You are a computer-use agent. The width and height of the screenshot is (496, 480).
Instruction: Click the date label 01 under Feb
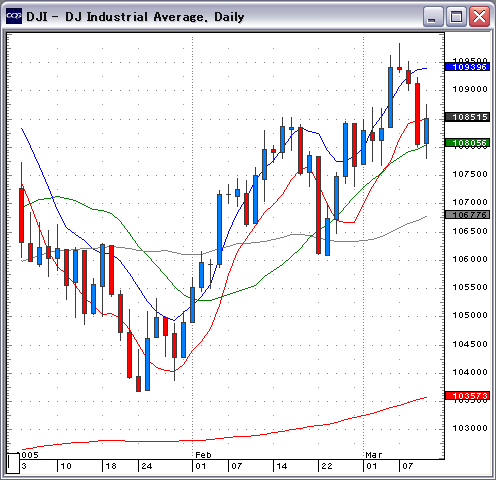pos(201,466)
